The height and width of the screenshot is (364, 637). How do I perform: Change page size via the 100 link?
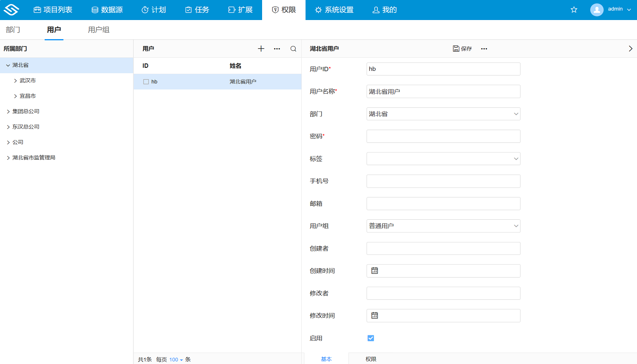(x=173, y=359)
